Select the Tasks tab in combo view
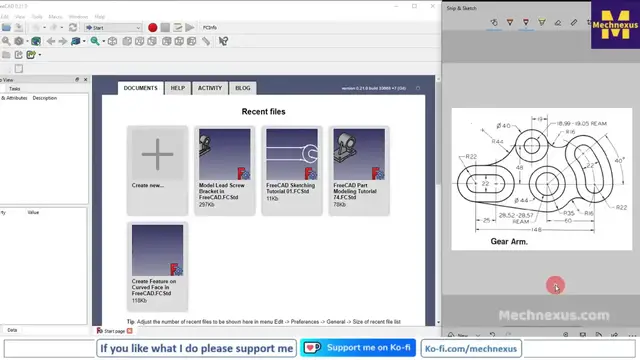This screenshot has height=360, width=640. pyautogui.click(x=15, y=89)
